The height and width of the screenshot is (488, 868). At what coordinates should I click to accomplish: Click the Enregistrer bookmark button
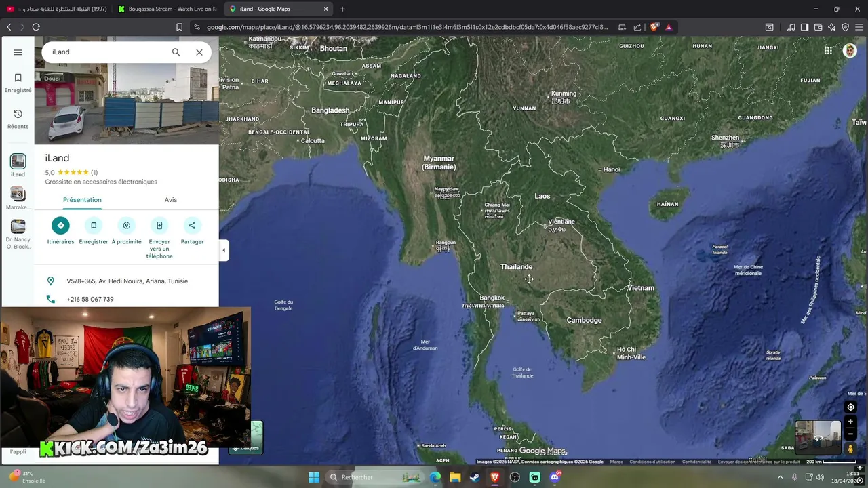tap(94, 230)
